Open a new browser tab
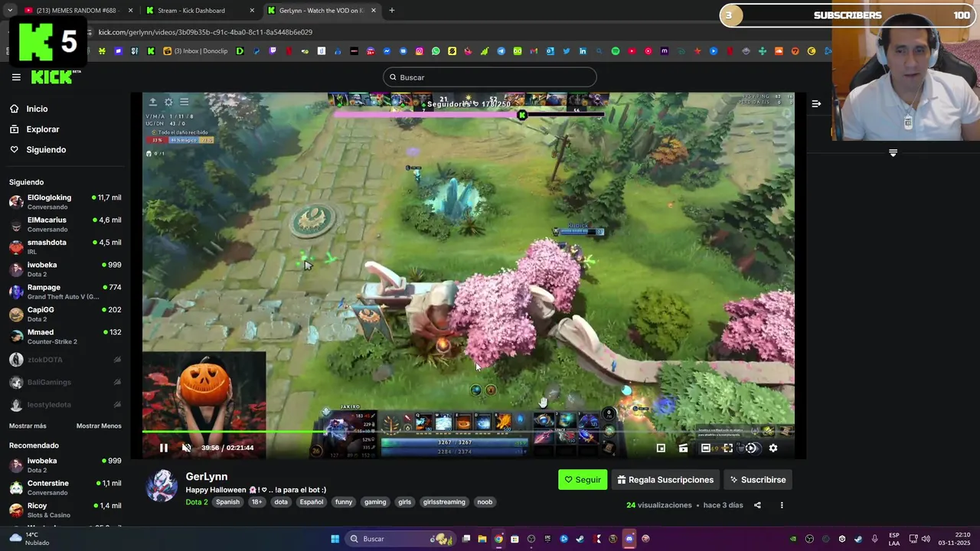The image size is (980, 551). tap(391, 11)
